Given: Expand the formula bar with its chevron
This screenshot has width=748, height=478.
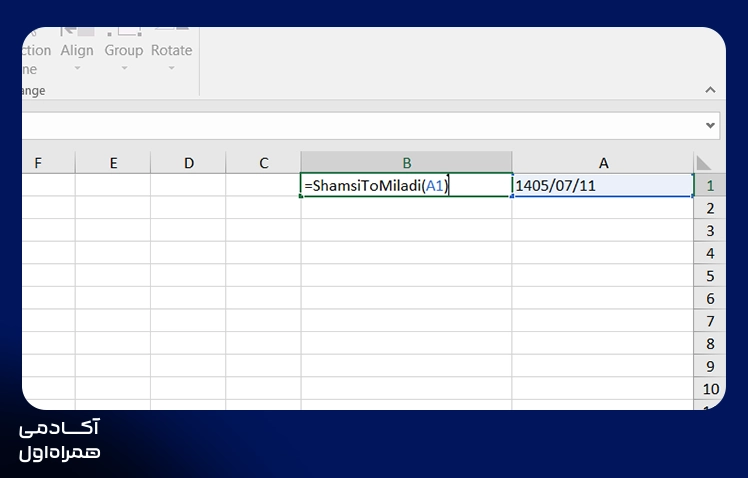Looking at the screenshot, I should point(710,125).
